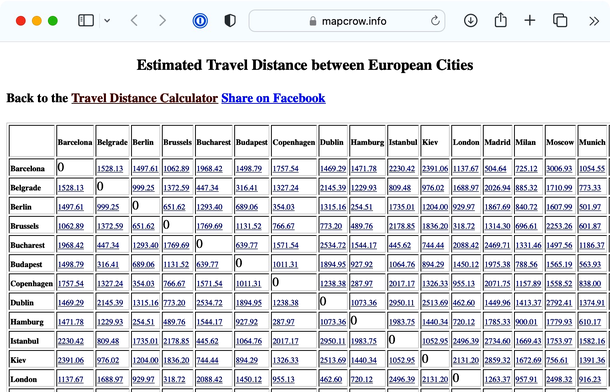Image resolution: width=610 pixels, height=392 pixels.
Task: Open the Share on Facebook link
Action: click(x=273, y=98)
